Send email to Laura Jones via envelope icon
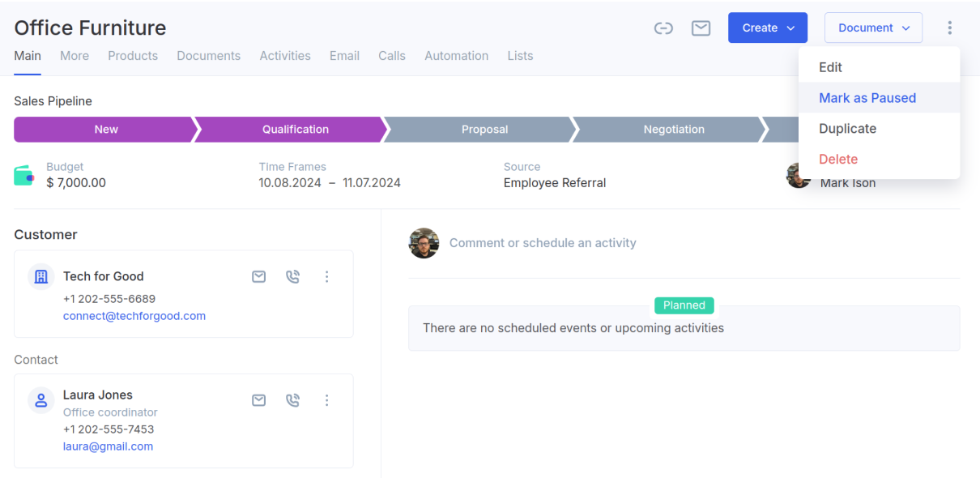The height and width of the screenshot is (478, 980). pyautogui.click(x=259, y=400)
